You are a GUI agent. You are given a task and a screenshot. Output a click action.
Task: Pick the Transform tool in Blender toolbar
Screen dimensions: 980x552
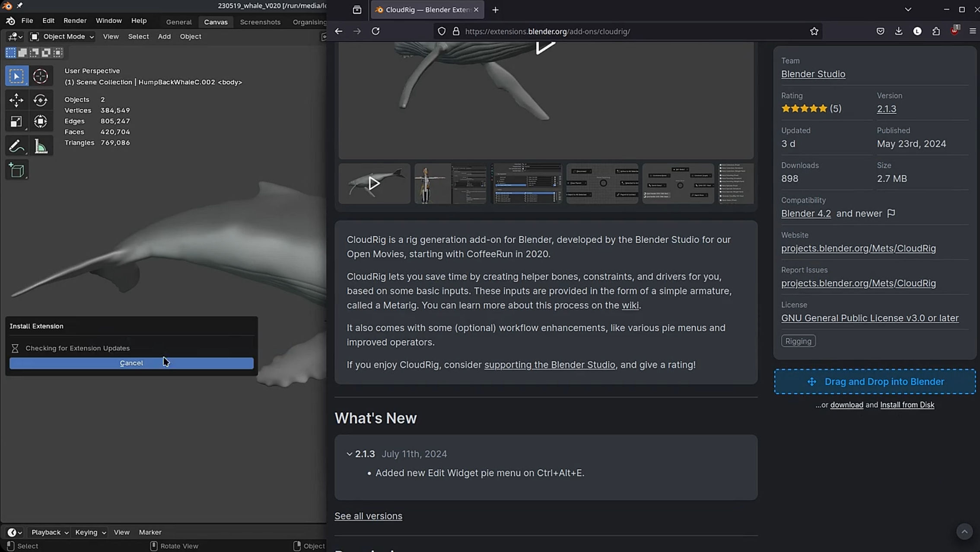click(x=41, y=122)
